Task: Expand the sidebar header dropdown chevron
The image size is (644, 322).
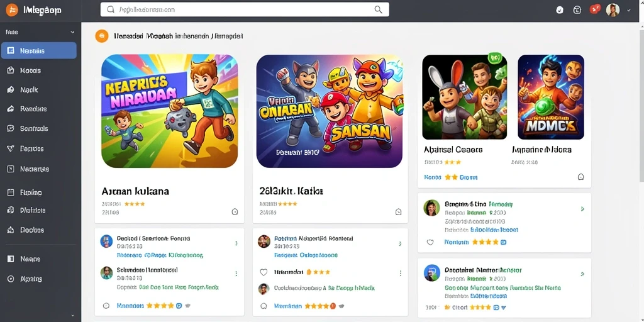Action: click(x=73, y=32)
